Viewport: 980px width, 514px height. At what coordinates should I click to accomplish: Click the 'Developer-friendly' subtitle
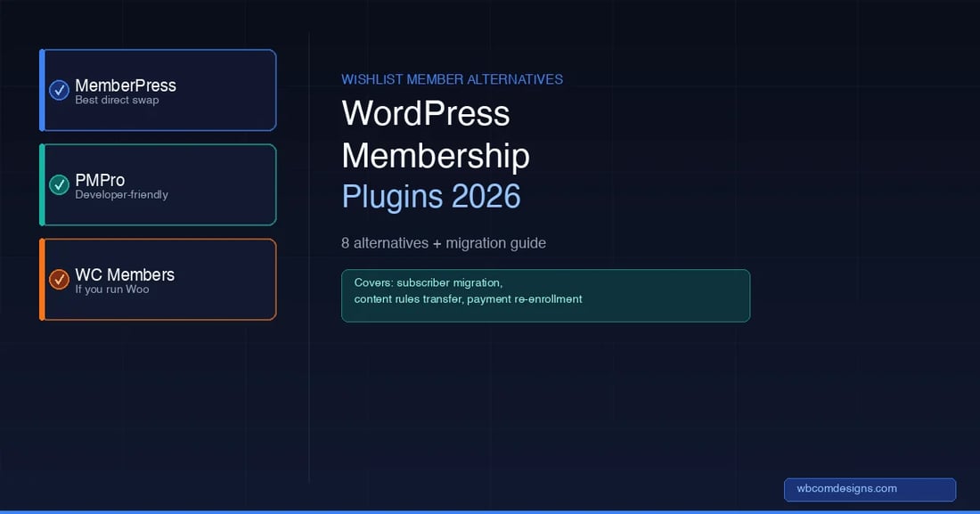[122, 194]
